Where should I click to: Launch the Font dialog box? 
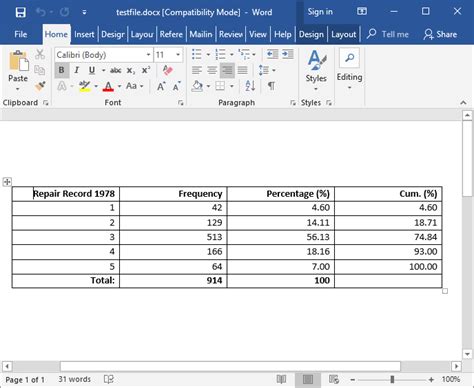pos(181,103)
